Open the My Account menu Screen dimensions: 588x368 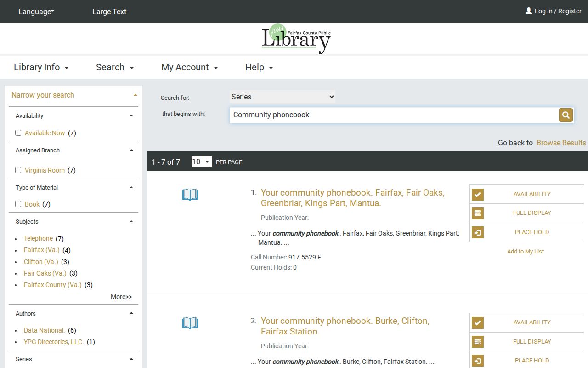[189, 68]
